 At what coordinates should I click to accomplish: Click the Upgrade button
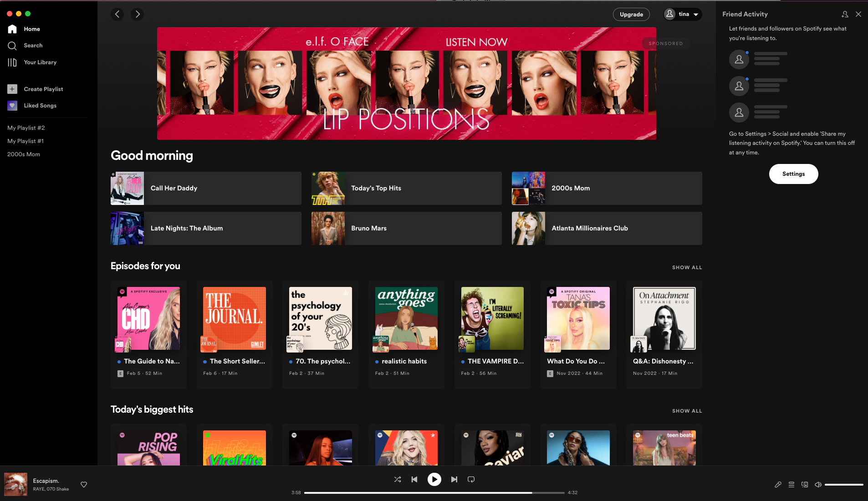(631, 15)
